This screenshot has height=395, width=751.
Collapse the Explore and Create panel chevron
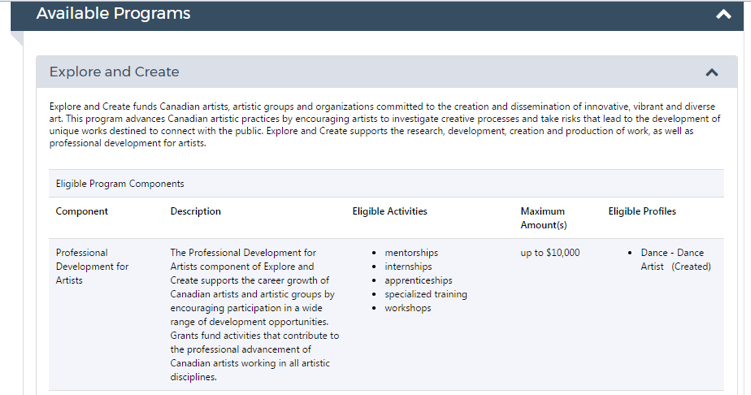point(712,73)
